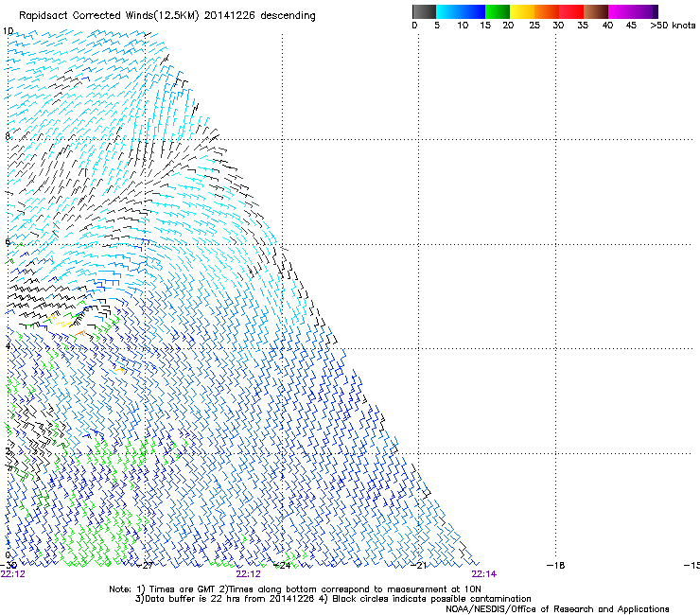Click the '40' label on the color legend

[607, 26]
